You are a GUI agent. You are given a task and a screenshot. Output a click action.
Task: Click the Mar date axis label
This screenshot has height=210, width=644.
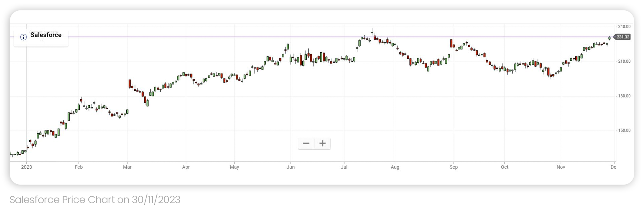tap(127, 167)
